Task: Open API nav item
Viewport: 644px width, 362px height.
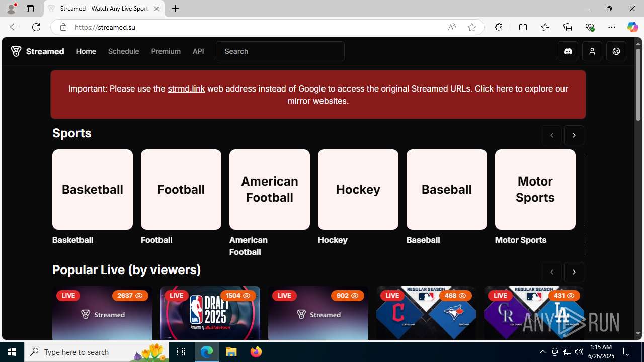Action: pyautogui.click(x=198, y=51)
